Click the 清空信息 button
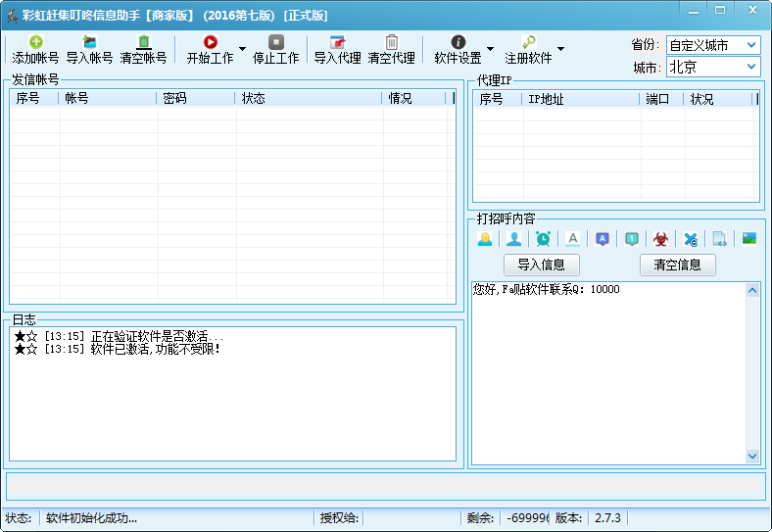The height and width of the screenshot is (532, 772). click(x=677, y=265)
